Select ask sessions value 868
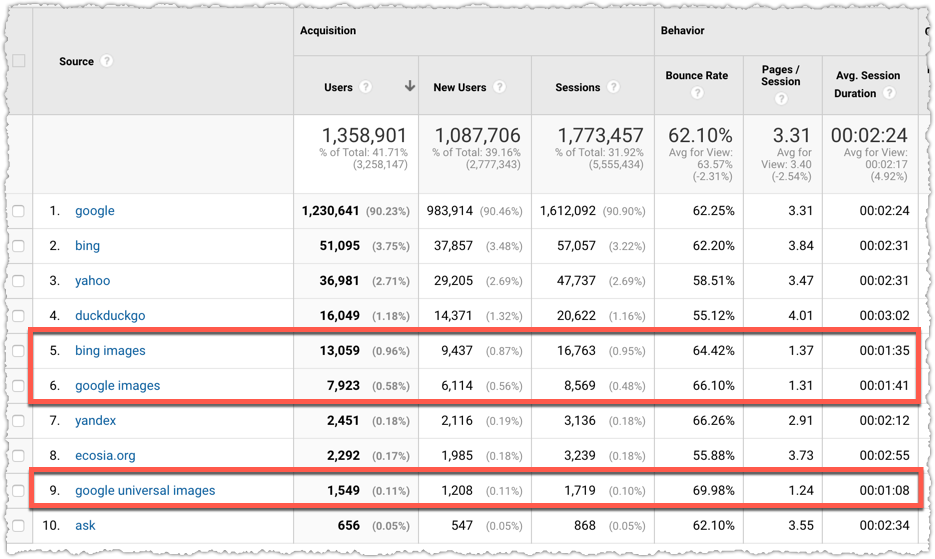 coord(584,526)
